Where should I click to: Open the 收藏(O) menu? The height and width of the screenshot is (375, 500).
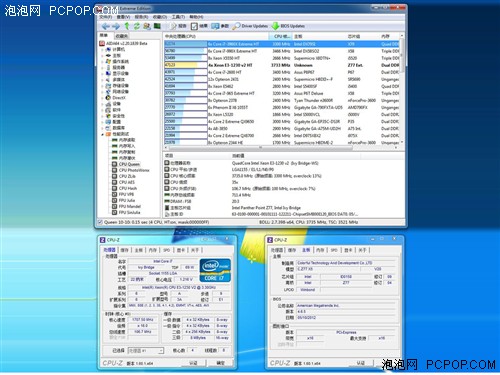(x=160, y=17)
